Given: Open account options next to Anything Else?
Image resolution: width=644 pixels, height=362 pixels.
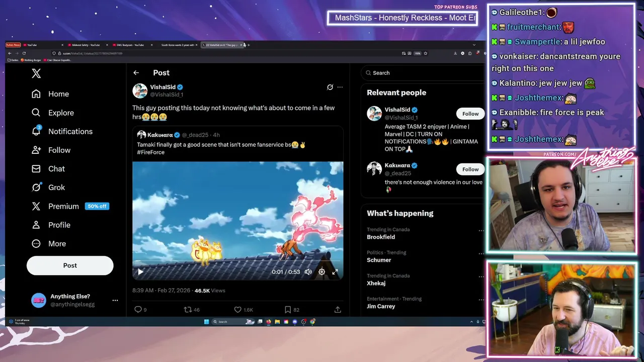Looking at the screenshot, I should click(x=115, y=300).
